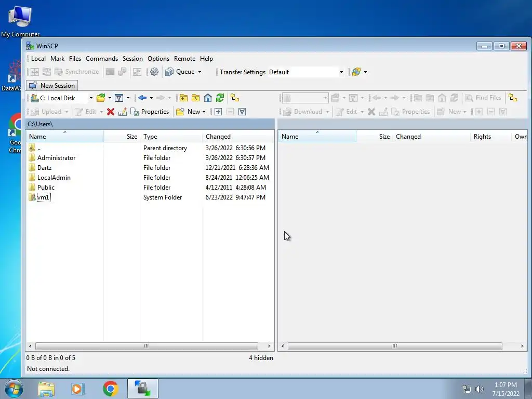Open the Help menu

(206, 59)
